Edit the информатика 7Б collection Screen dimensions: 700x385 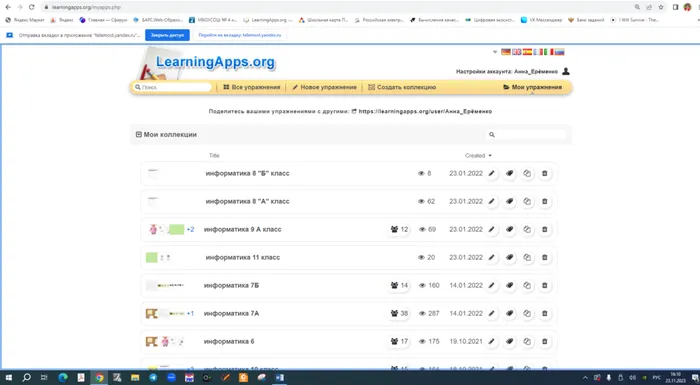[492, 285]
